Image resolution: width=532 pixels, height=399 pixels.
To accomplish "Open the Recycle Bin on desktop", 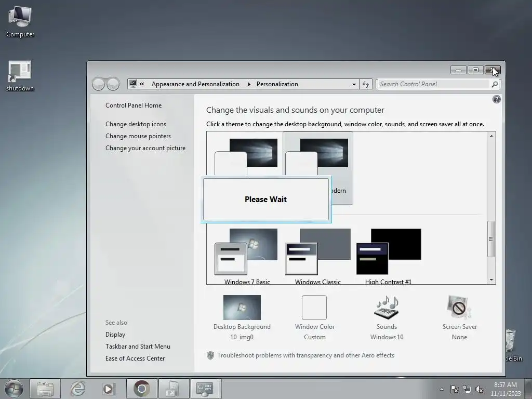I will pyautogui.click(x=512, y=344).
